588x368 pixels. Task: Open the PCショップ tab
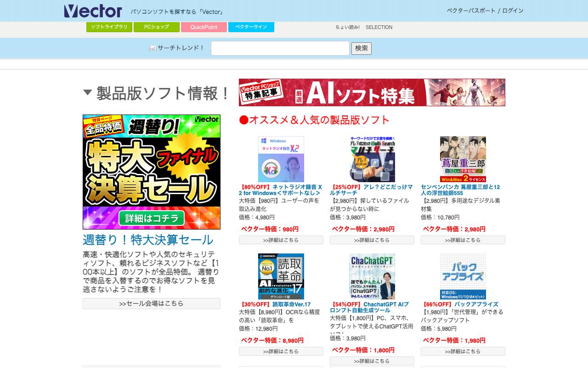click(156, 27)
